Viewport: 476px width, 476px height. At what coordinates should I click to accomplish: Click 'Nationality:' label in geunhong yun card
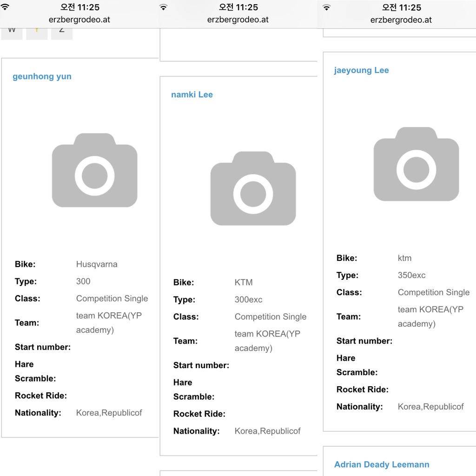tap(38, 413)
